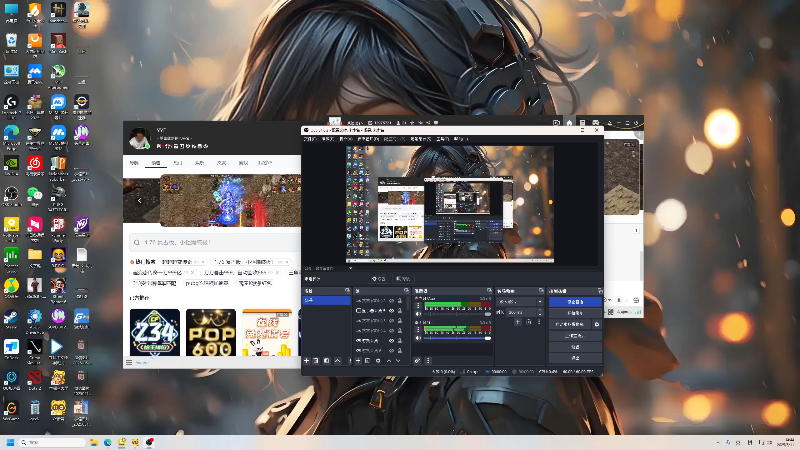
Task: Open the 234 game thumbnail
Action: click(155, 332)
